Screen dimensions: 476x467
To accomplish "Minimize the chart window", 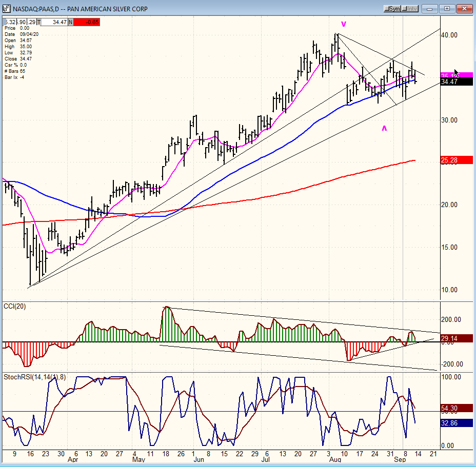I will pos(431,9).
